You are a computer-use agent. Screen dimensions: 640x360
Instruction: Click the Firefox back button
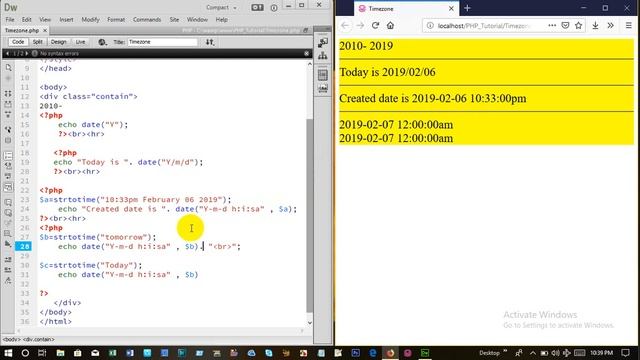click(345, 25)
